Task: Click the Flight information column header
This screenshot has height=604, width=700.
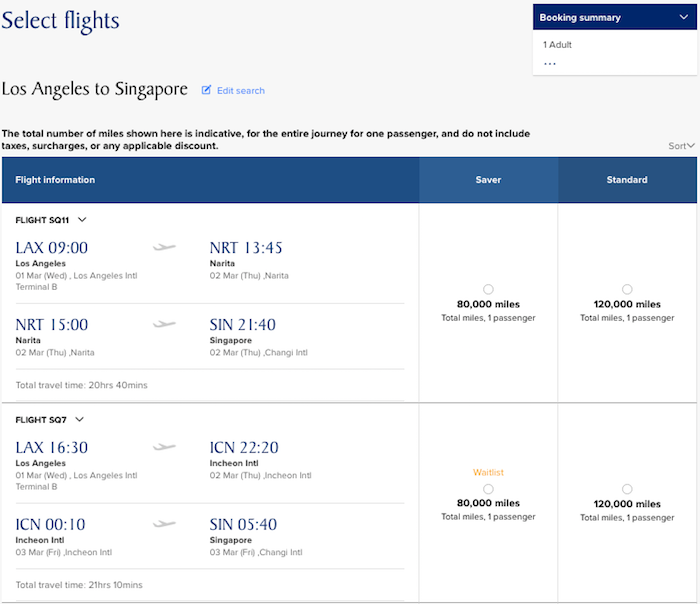Action: [x=55, y=180]
